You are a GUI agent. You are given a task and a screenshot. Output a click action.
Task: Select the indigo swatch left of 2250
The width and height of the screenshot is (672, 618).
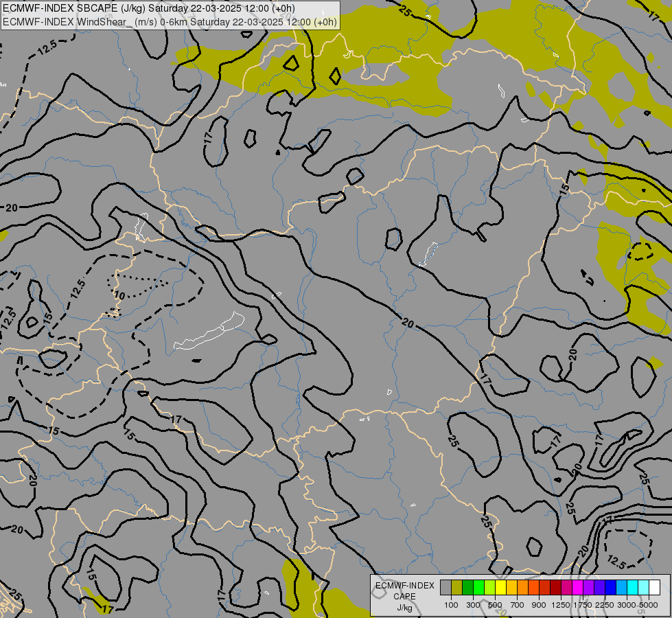coord(599,587)
